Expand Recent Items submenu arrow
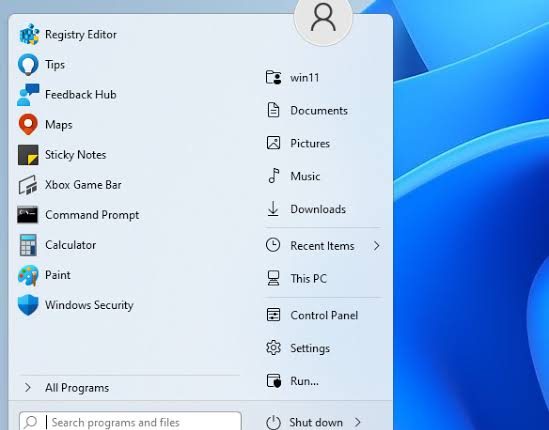549x430 pixels. 376,246
